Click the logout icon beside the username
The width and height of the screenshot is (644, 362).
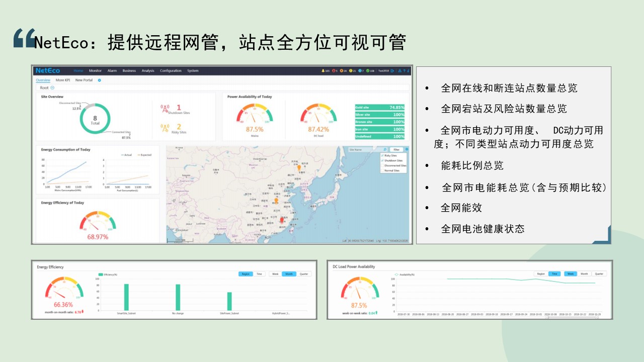pos(392,71)
